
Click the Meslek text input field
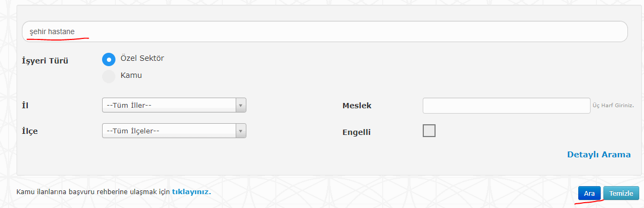506,106
